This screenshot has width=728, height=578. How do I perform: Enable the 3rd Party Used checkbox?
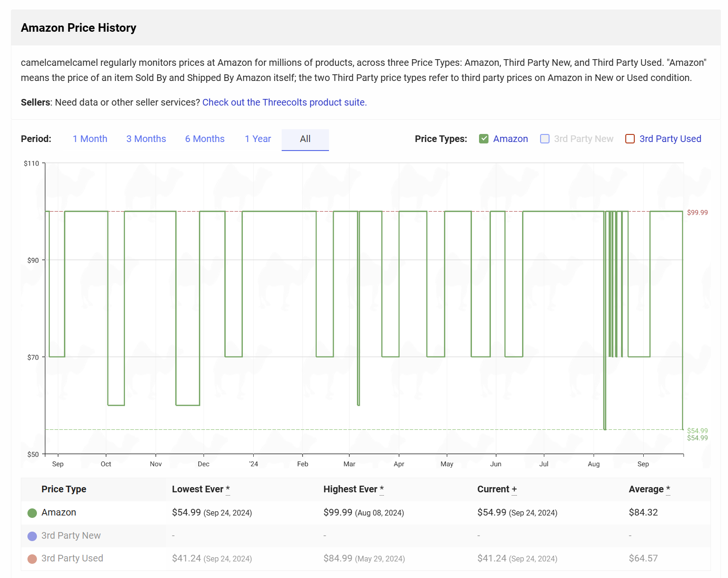(x=630, y=139)
